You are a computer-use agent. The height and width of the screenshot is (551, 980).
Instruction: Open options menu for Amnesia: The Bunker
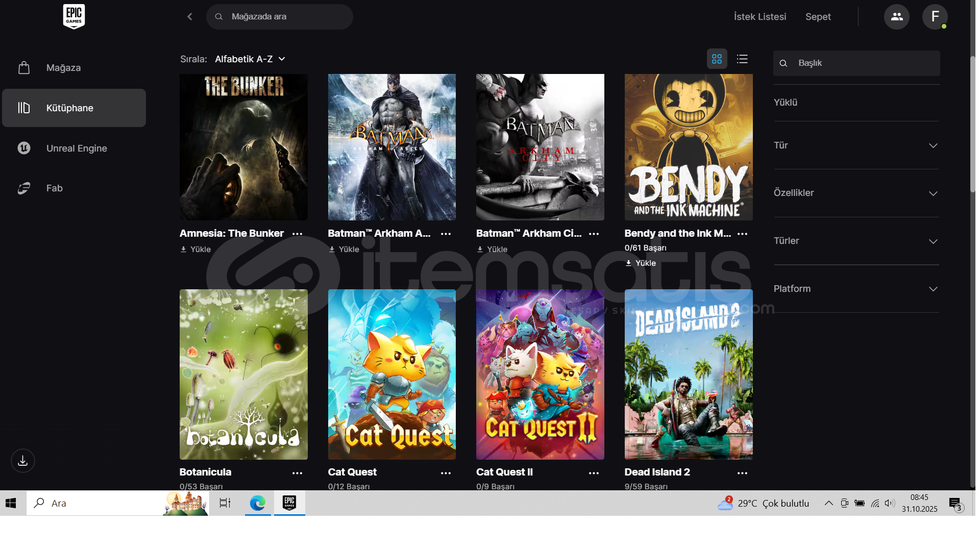tap(297, 234)
